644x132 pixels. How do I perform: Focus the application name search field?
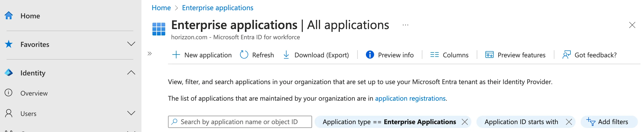[240, 122]
